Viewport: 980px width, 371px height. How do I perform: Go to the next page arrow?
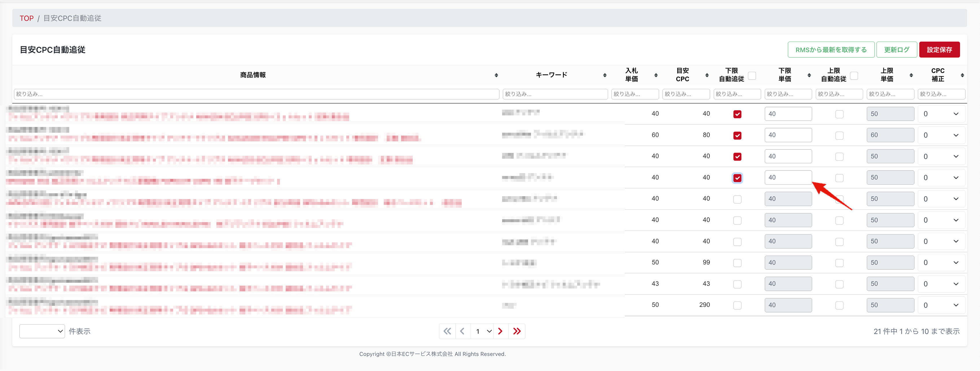500,331
